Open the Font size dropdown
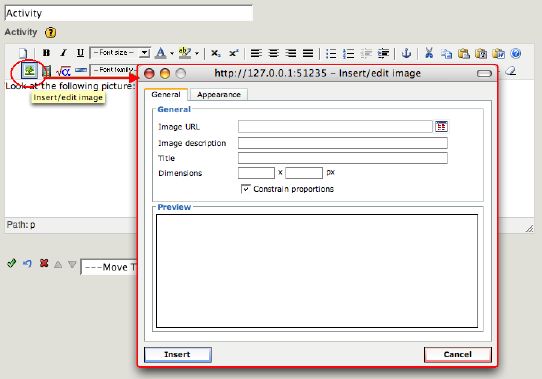This screenshot has width=542, height=379. click(120, 53)
